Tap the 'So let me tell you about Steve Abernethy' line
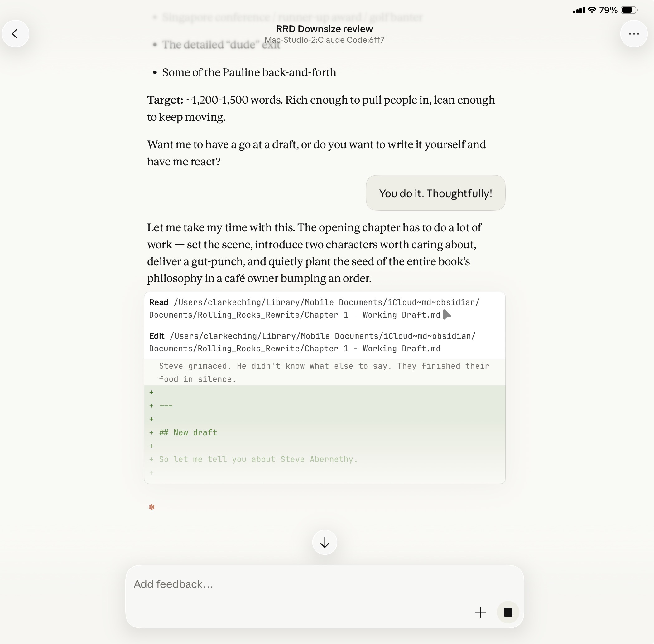This screenshot has height=644, width=654. [258, 459]
